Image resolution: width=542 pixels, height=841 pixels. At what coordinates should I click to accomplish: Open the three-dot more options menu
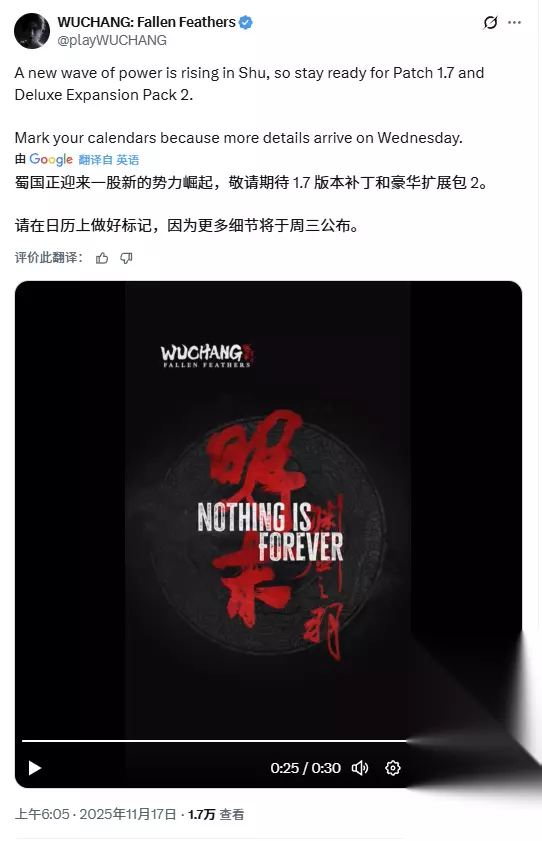pos(515,23)
